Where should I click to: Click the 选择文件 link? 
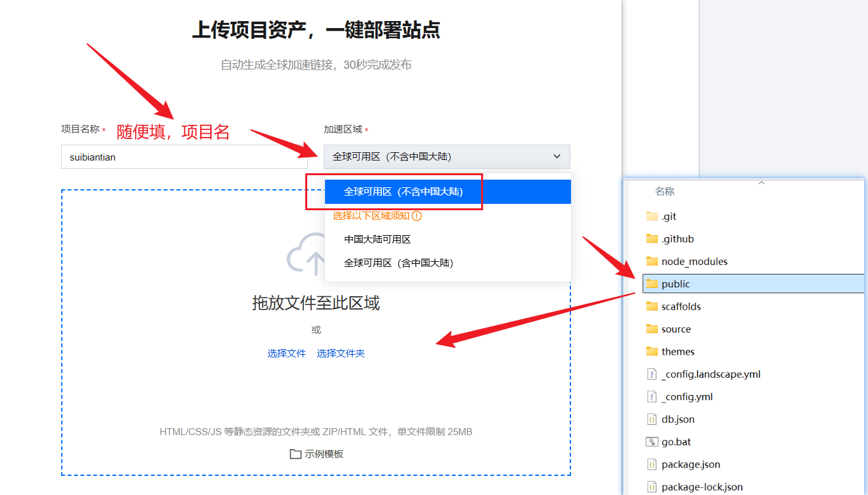[x=287, y=354]
